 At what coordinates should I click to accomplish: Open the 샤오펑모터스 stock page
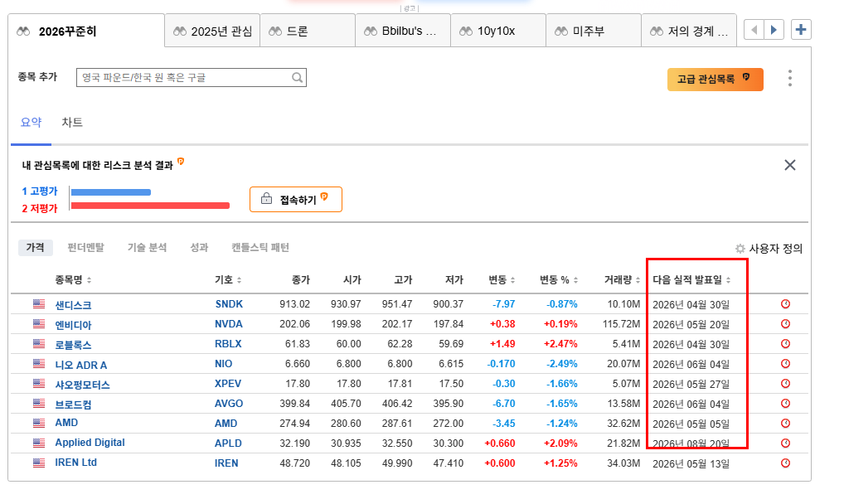coord(82,385)
